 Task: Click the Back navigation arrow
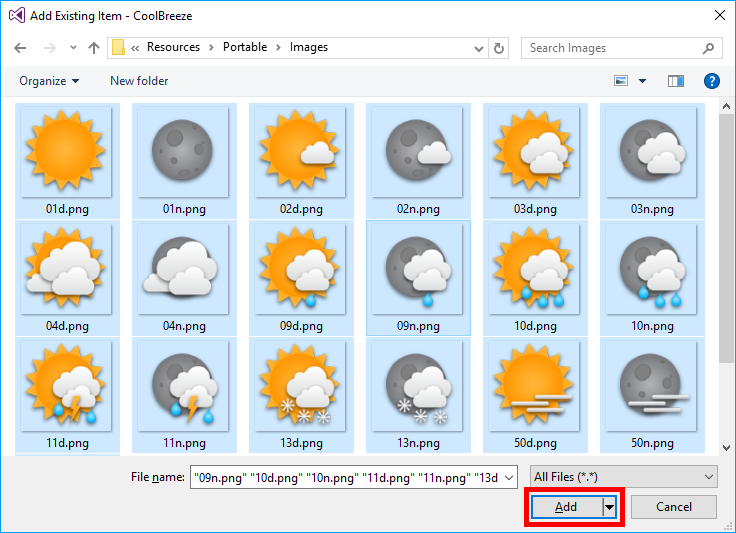[x=22, y=48]
